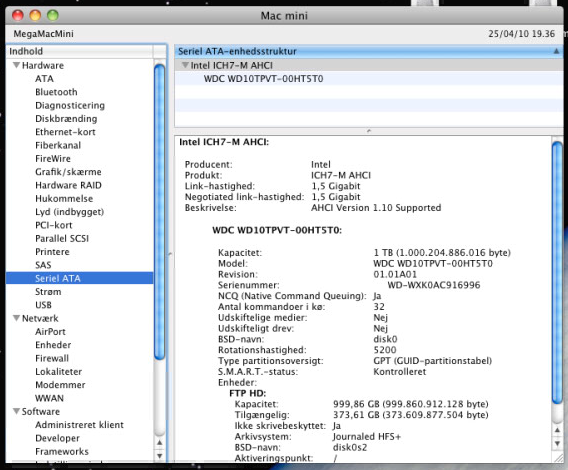Select WWAN in the sidebar
This screenshot has height=470, width=568.
pyautogui.click(x=49, y=398)
